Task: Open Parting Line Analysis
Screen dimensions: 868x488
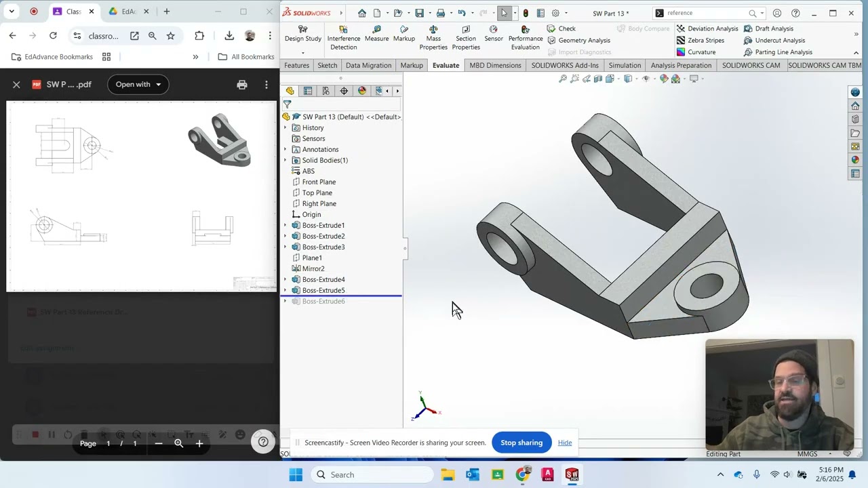Action: pyautogui.click(x=778, y=52)
